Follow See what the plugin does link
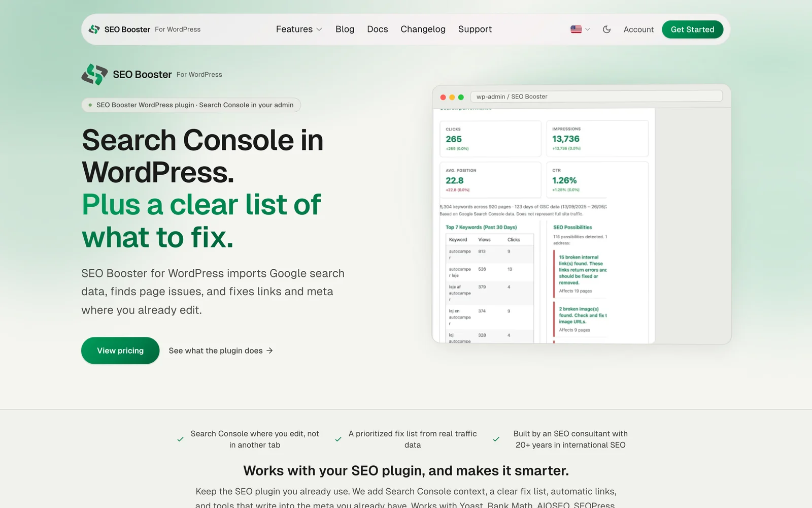812x508 pixels. point(221,351)
